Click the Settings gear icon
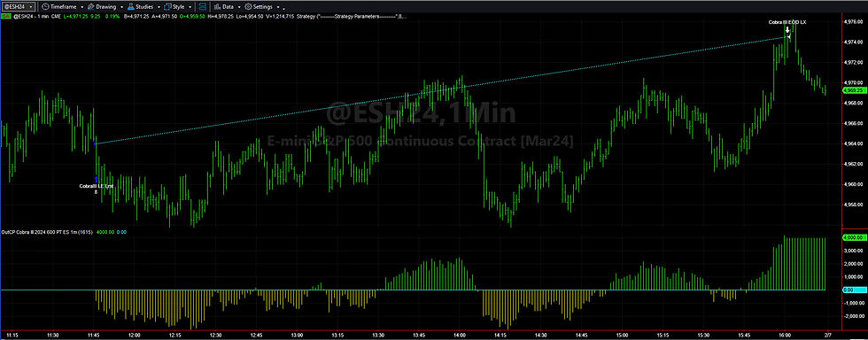The width and height of the screenshot is (868, 340). click(x=248, y=7)
